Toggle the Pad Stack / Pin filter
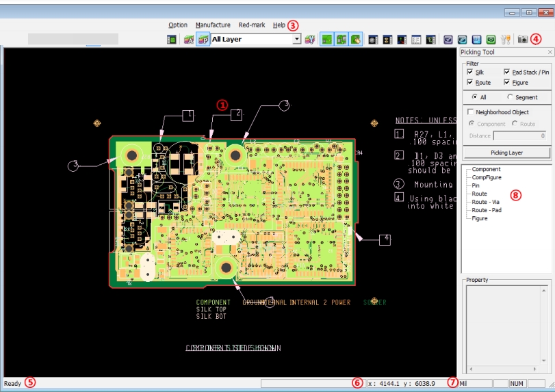 coord(507,72)
